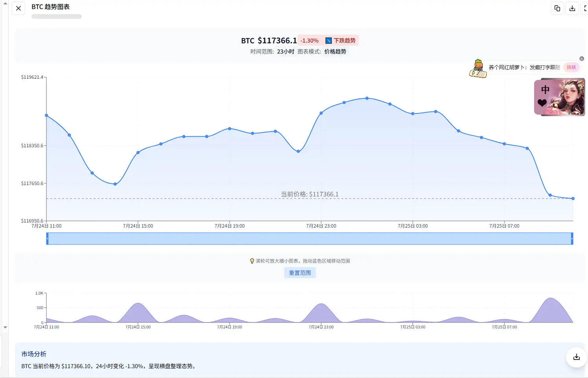This screenshot has height=378, width=588.
Task: Click the floating download button at bottom right
Action: [x=577, y=357]
